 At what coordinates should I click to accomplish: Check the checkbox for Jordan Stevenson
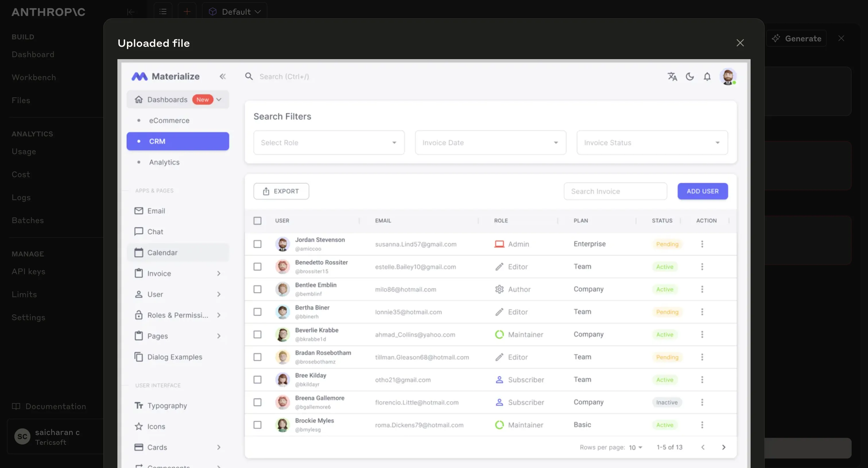257,244
